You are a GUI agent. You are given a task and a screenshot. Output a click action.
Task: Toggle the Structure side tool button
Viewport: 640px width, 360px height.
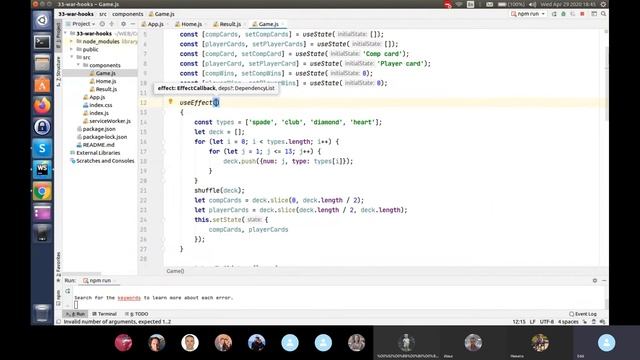tap(58, 71)
